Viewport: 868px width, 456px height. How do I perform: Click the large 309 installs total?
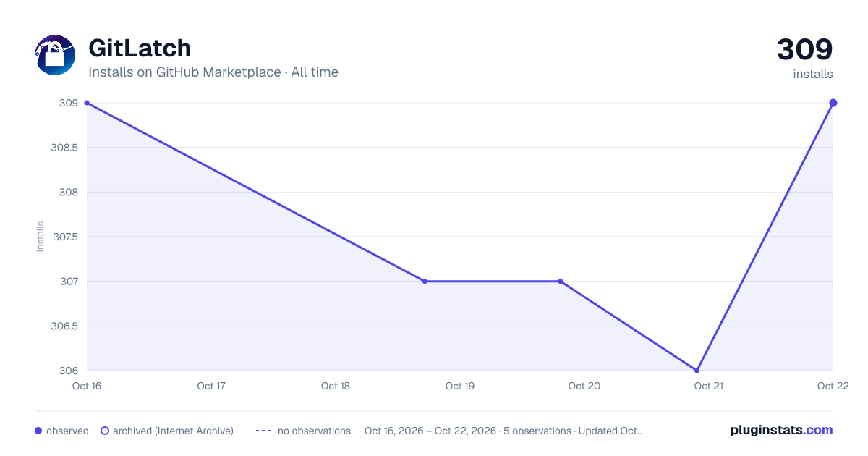(x=805, y=50)
